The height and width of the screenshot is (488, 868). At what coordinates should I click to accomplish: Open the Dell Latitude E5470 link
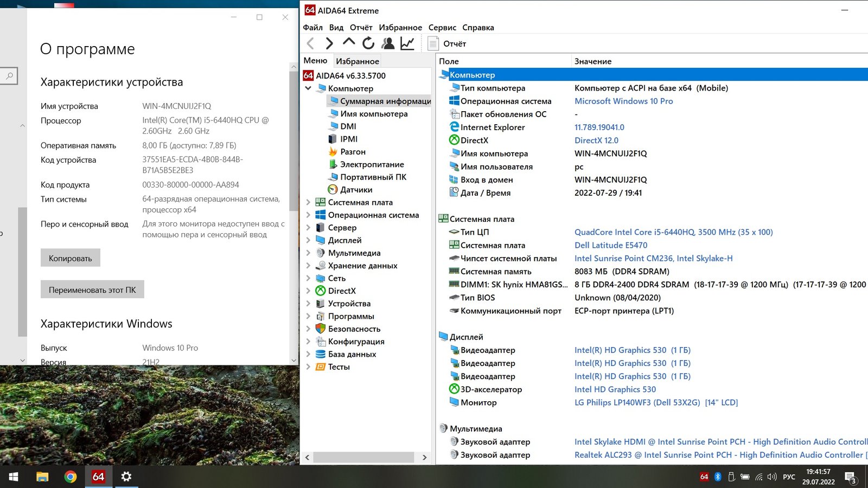[611, 245]
